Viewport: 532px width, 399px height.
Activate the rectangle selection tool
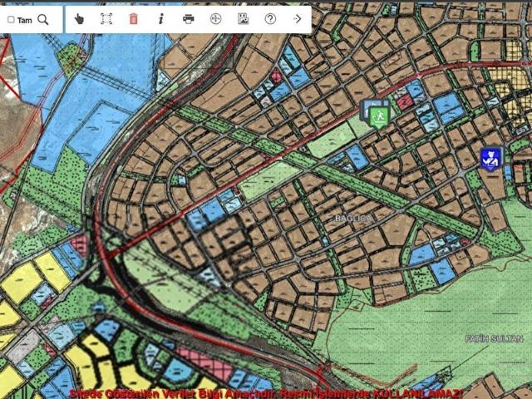(x=106, y=19)
